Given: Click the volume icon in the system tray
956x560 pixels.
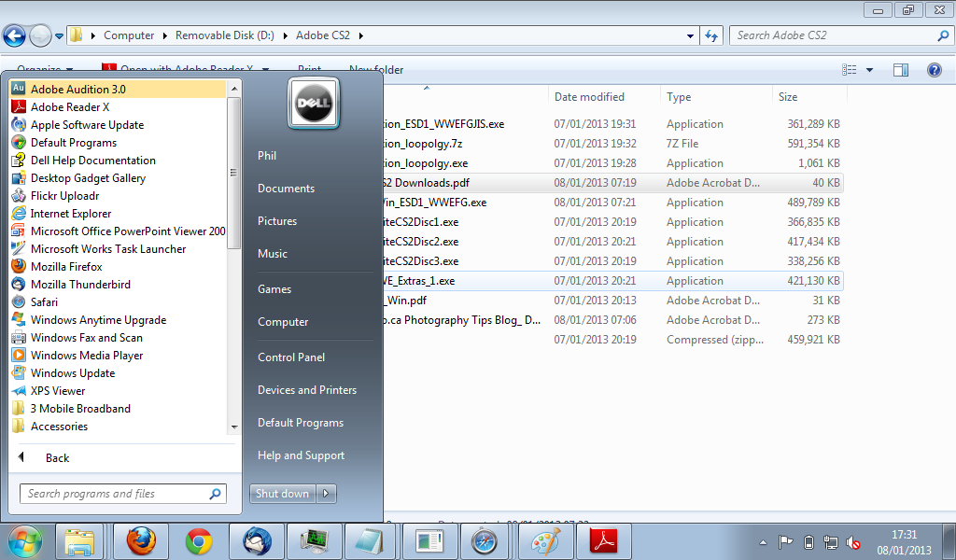Looking at the screenshot, I should pyautogui.click(x=853, y=541).
